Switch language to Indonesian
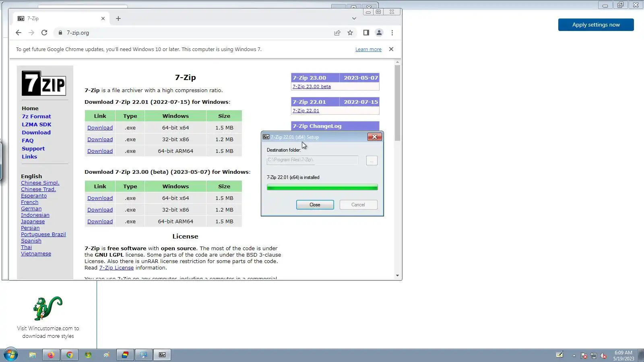 (x=35, y=215)
